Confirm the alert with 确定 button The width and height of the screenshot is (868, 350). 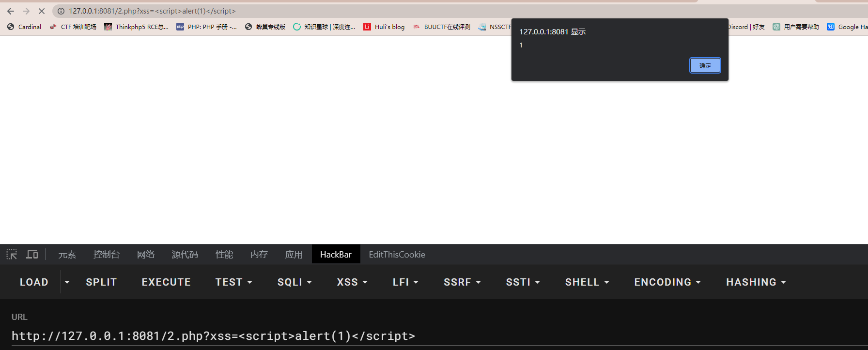(705, 65)
